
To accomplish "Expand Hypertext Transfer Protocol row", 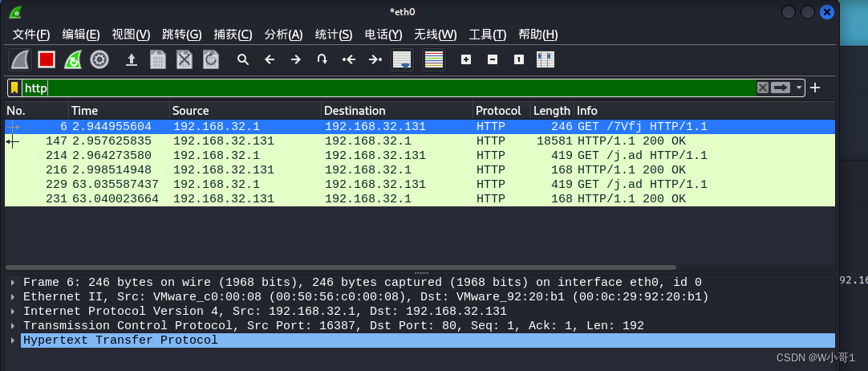I will (x=13, y=340).
